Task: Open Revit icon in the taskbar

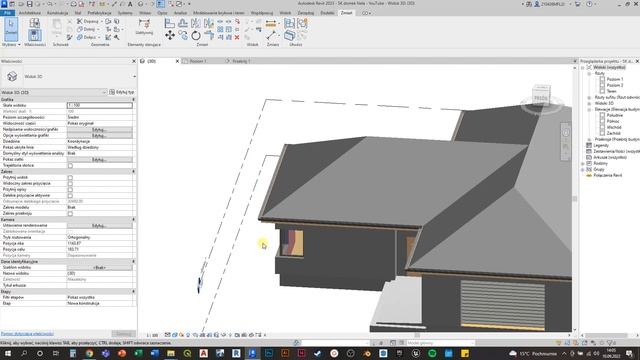Action: point(236,353)
